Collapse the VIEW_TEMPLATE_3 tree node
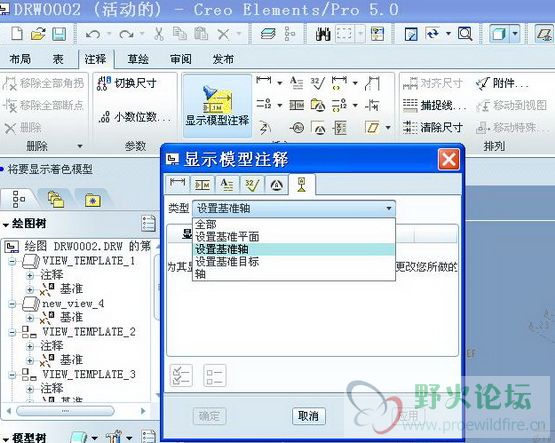The width and height of the screenshot is (555, 443). tap(12, 375)
